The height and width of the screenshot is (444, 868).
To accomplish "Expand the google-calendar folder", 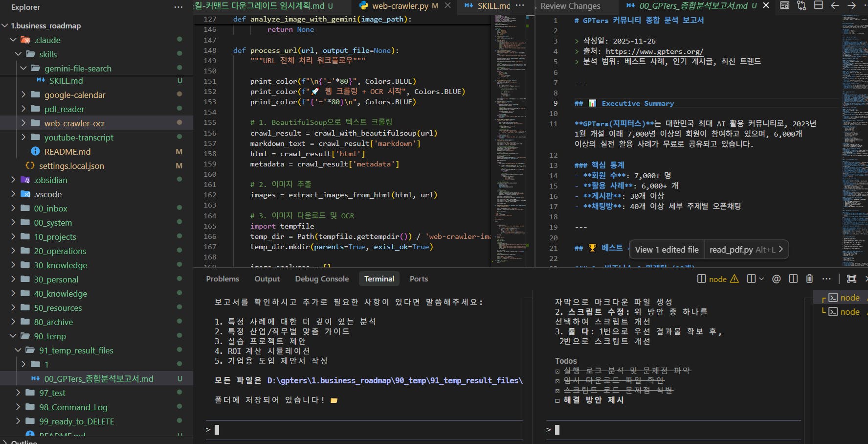I will click(23, 94).
